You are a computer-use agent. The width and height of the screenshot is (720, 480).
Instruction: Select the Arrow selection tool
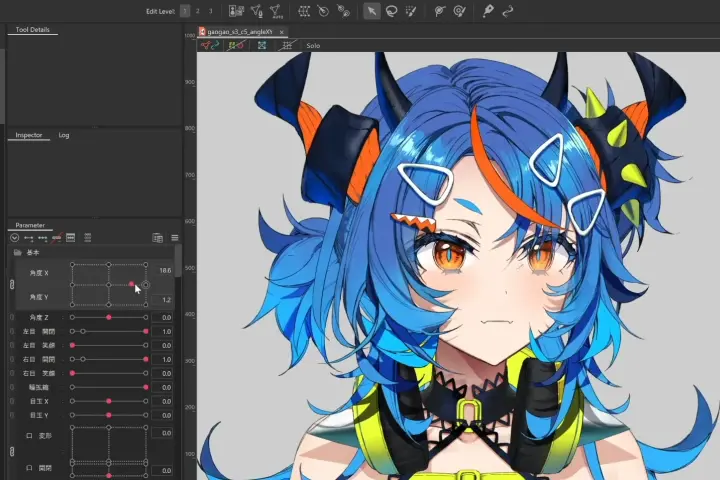(x=372, y=11)
